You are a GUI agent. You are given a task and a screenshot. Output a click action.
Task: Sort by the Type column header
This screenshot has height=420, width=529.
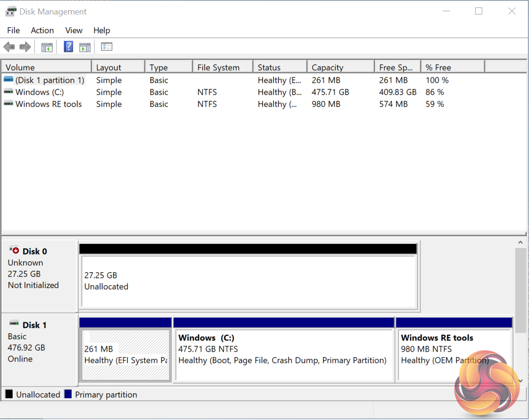pos(169,67)
